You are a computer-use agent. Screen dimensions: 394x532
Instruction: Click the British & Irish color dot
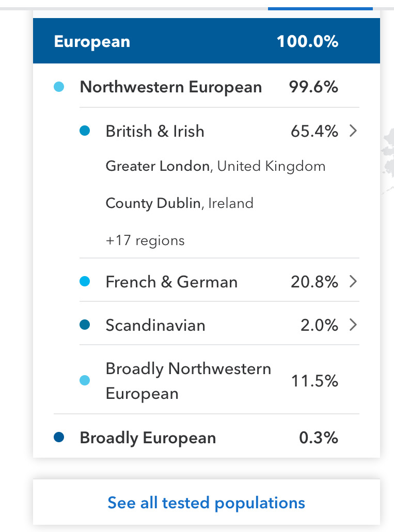[x=85, y=131]
